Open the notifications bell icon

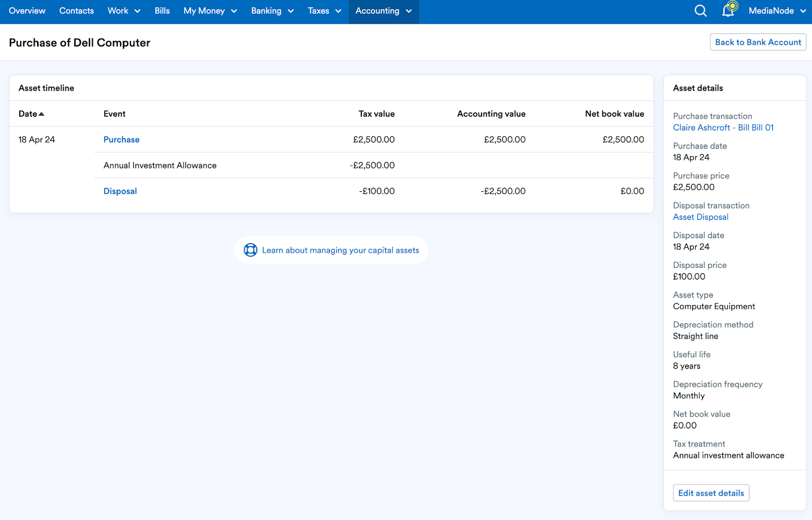tap(729, 10)
